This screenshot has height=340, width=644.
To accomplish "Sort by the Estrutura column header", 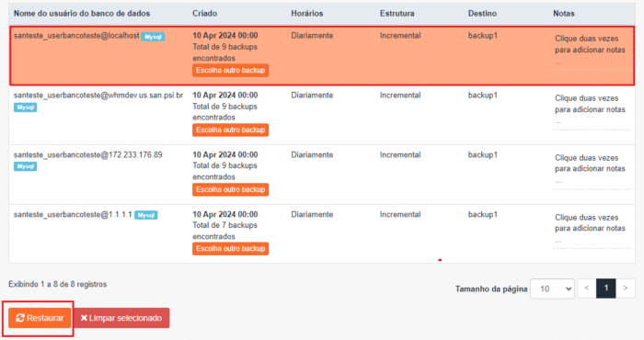I will (x=397, y=14).
